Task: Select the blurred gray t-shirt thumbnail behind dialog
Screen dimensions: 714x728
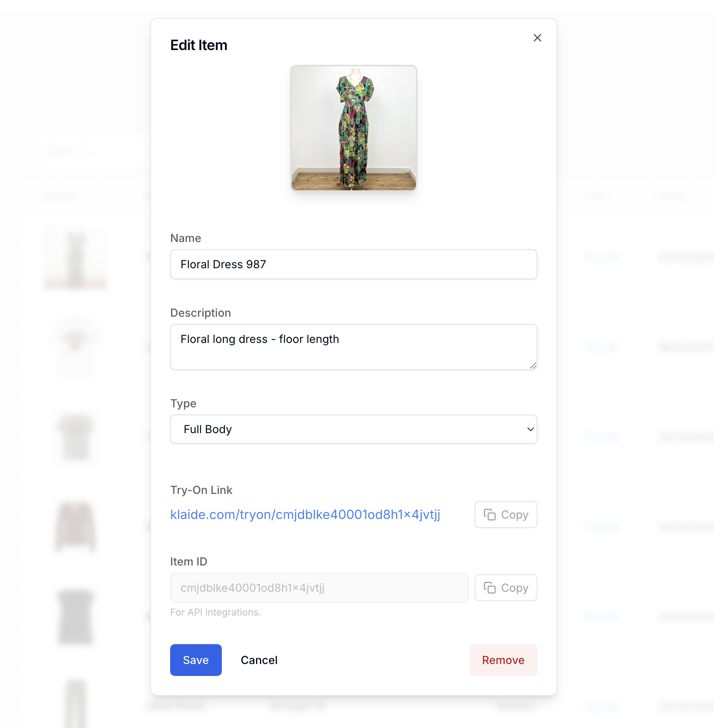Action: coord(76,437)
